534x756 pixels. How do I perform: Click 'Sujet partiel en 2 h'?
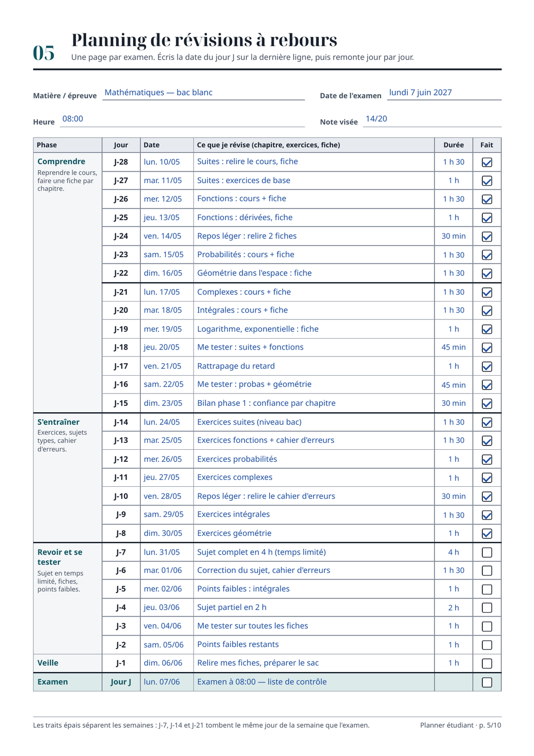click(232, 608)
